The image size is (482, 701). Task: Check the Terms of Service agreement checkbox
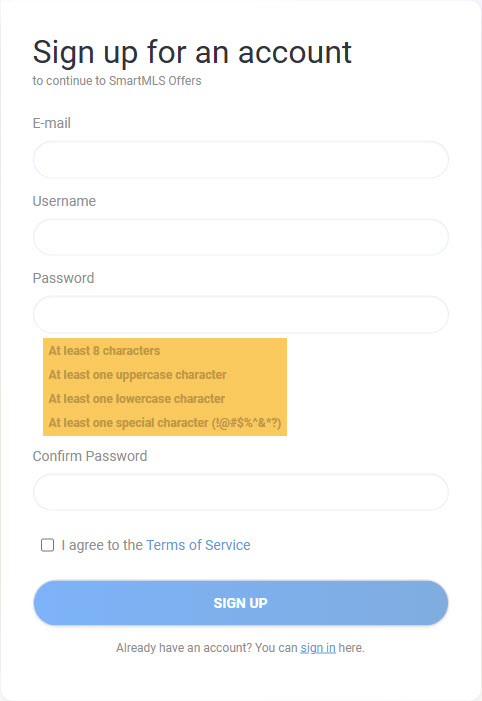pyautogui.click(x=47, y=545)
